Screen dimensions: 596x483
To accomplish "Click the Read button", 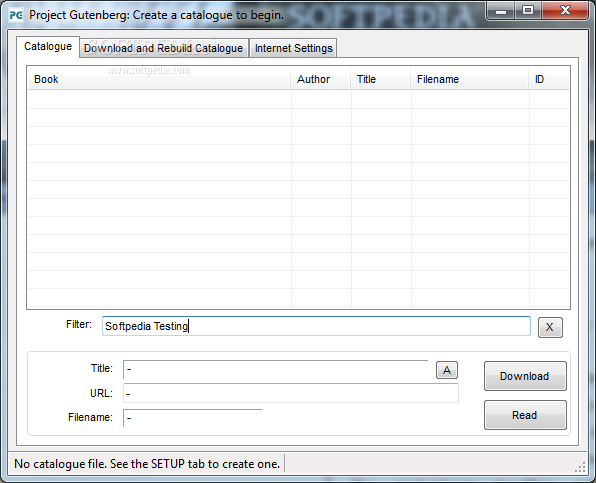I will [525, 415].
